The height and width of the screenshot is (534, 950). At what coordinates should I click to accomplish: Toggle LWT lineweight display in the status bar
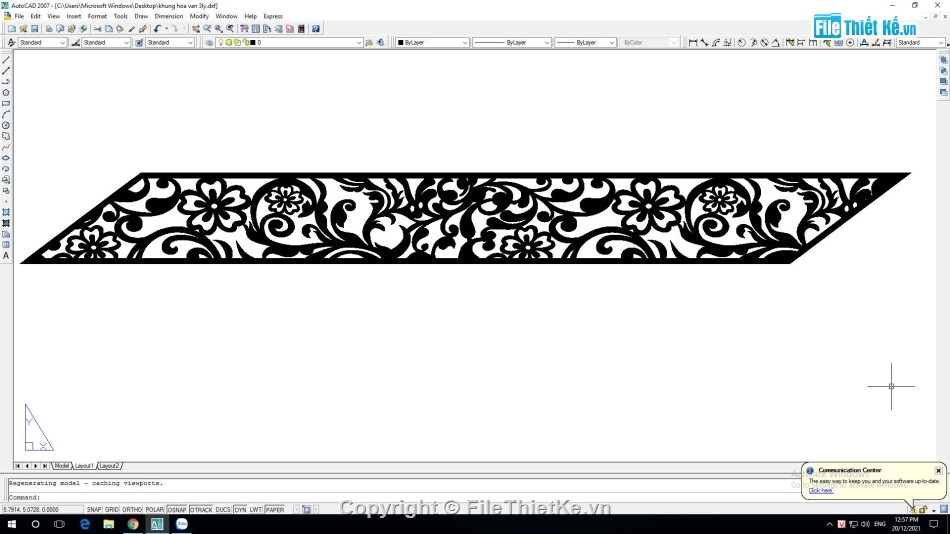[256, 510]
